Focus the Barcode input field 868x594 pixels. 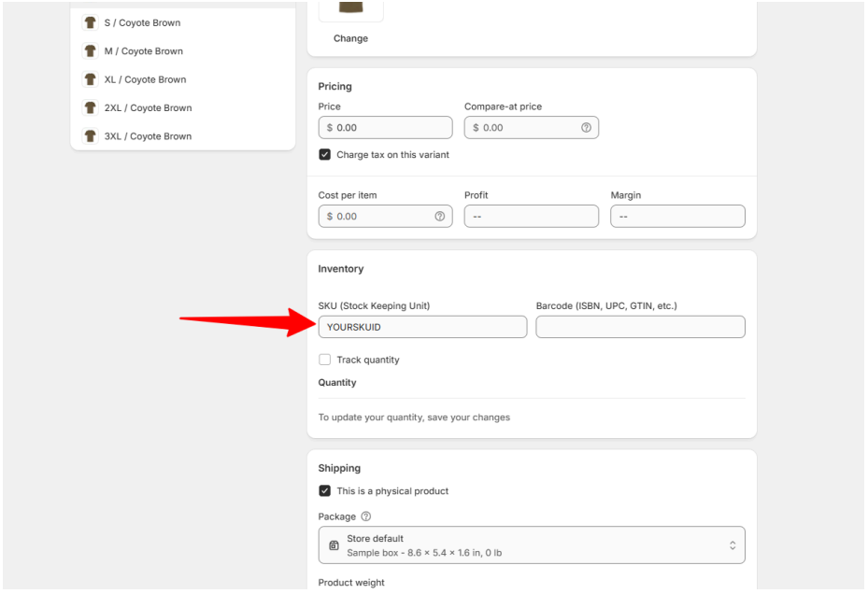click(640, 327)
